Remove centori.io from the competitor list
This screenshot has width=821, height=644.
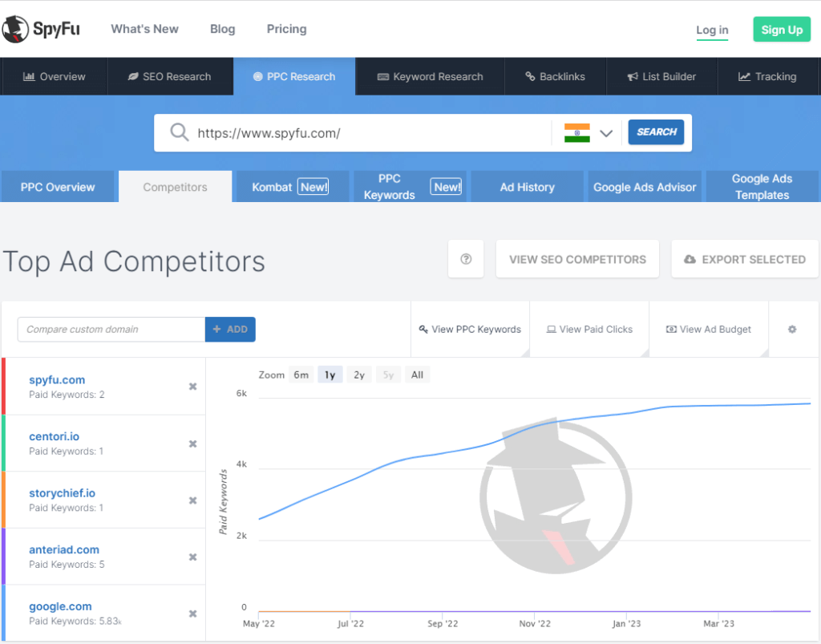pos(192,444)
